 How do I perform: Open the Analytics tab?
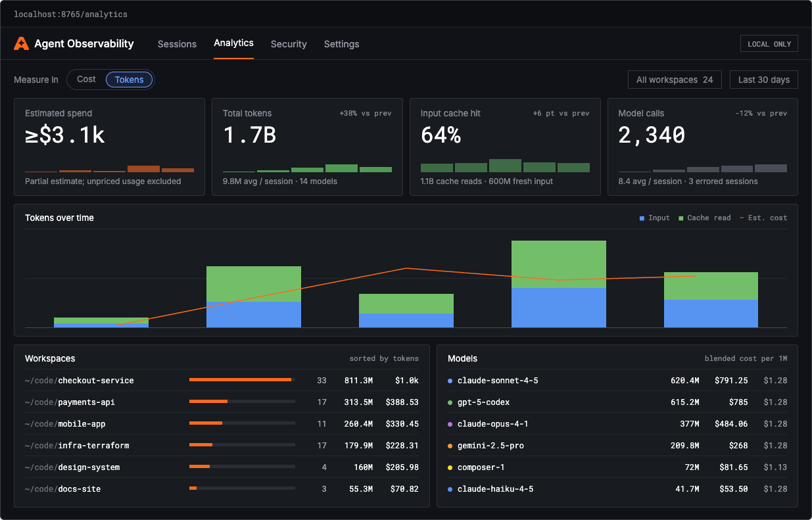click(x=233, y=43)
